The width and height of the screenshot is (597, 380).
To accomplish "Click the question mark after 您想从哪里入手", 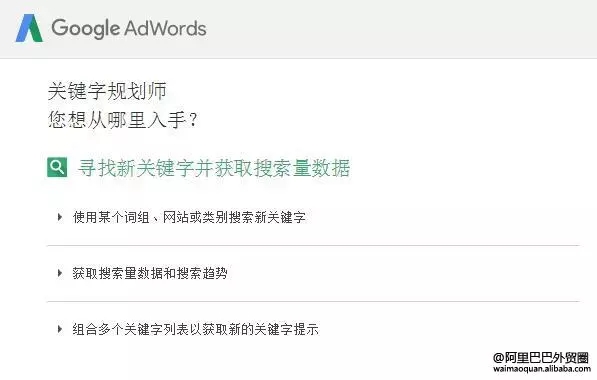I will pyautogui.click(x=193, y=120).
